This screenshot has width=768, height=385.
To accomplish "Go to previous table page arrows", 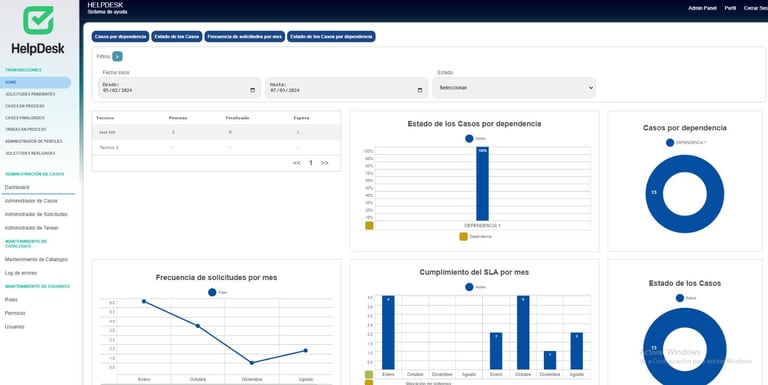I will tap(297, 163).
